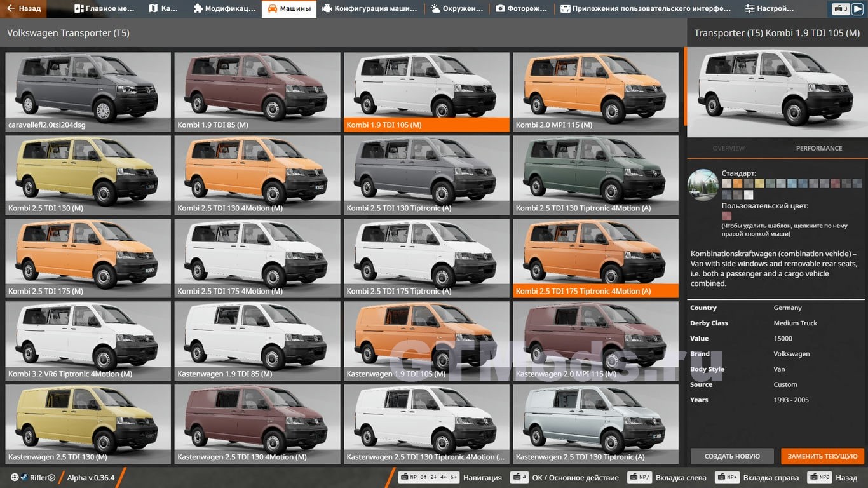Select the yellow Kombi 2.5 TDI 130 (M)
The height and width of the screenshot is (488, 868).
[x=88, y=175]
